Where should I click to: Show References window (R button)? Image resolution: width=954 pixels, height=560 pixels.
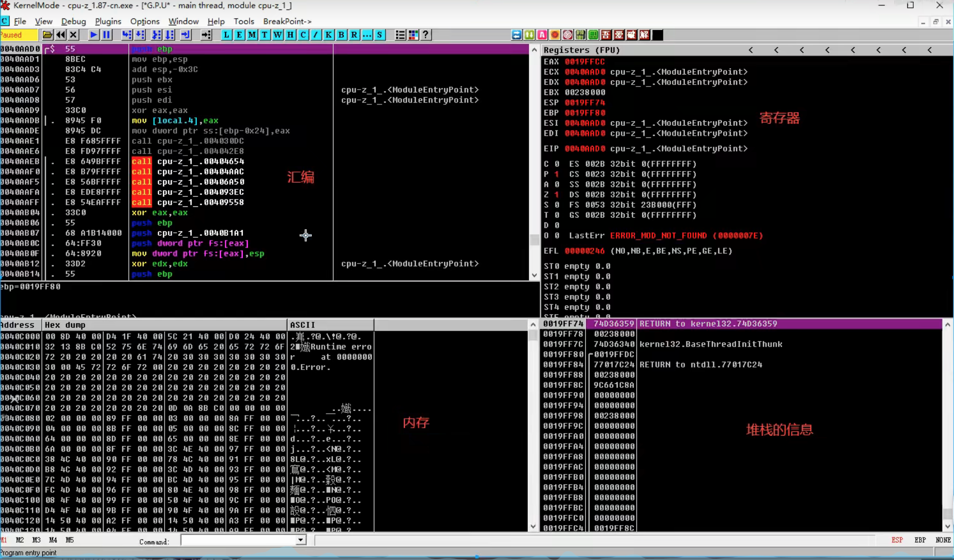pos(354,35)
